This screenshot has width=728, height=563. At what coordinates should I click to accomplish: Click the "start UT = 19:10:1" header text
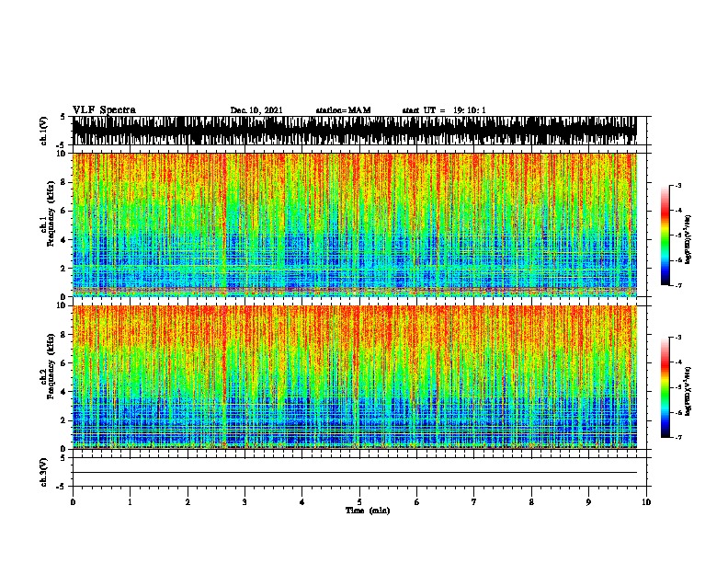(444, 110)
